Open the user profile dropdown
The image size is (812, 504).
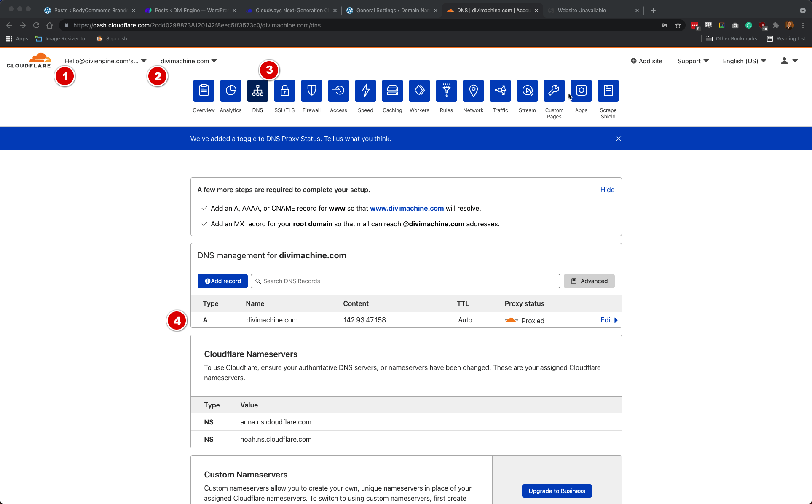tap(789, 61)
